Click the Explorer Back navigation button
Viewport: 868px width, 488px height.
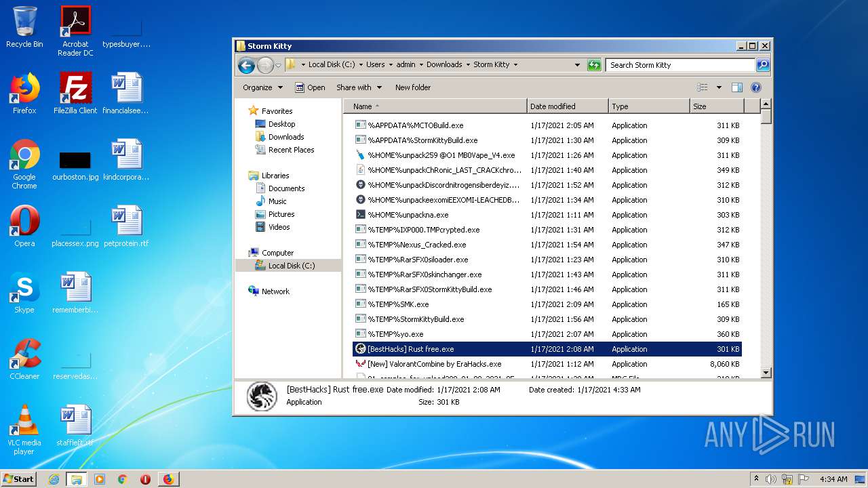click(247, 65)
